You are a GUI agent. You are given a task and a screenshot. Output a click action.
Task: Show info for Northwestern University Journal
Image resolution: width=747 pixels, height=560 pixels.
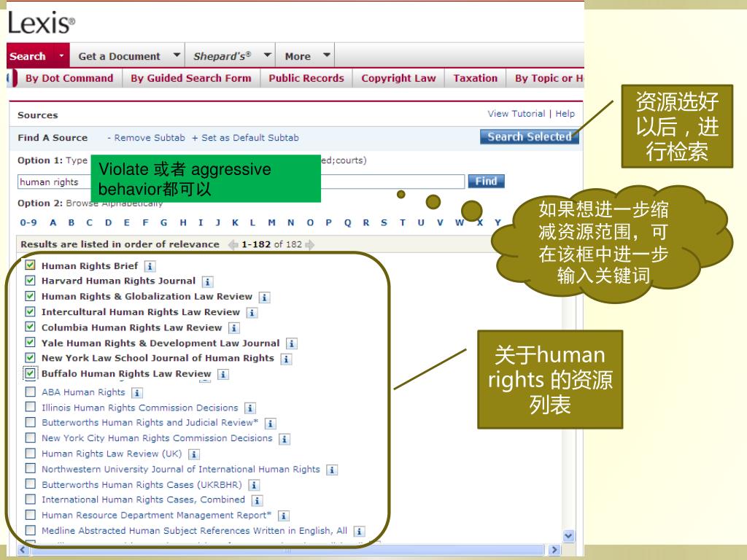pyautogui.click(x=332, y=470)
